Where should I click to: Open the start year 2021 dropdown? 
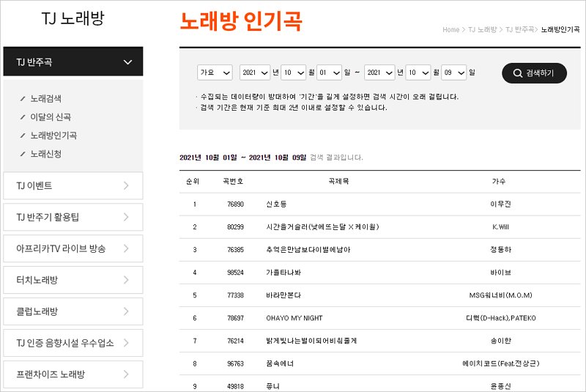click(255, 73)
